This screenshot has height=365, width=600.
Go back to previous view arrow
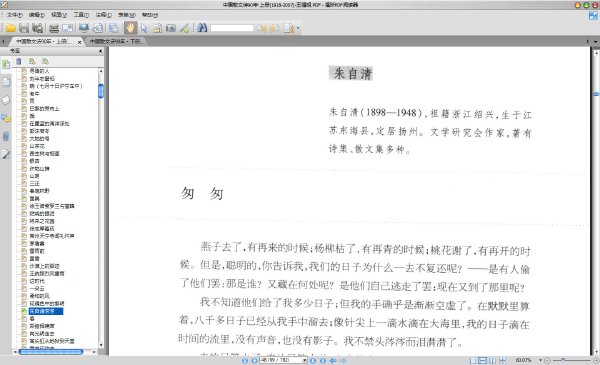click(x=333, y=361)
